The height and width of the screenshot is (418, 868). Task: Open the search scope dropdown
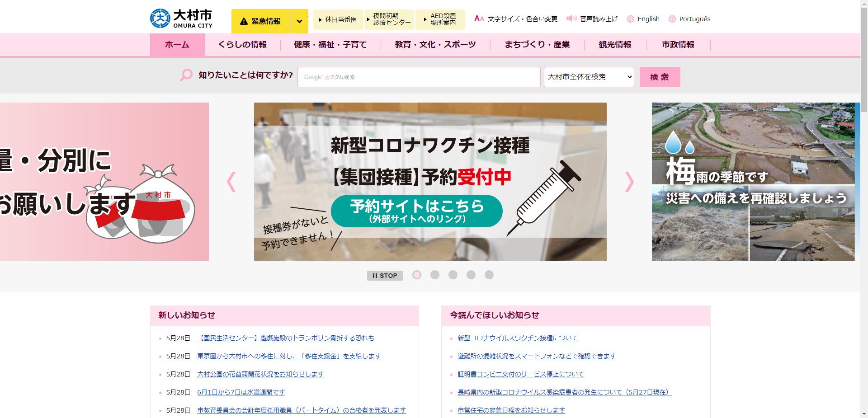click(589, 77)
